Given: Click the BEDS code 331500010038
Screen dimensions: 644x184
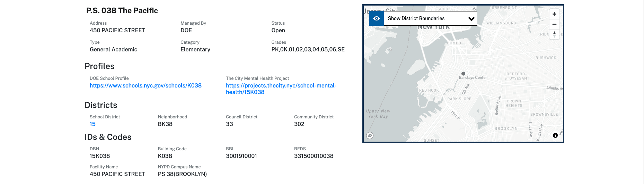Looking at the screenshot, I should tap(314, 156).
